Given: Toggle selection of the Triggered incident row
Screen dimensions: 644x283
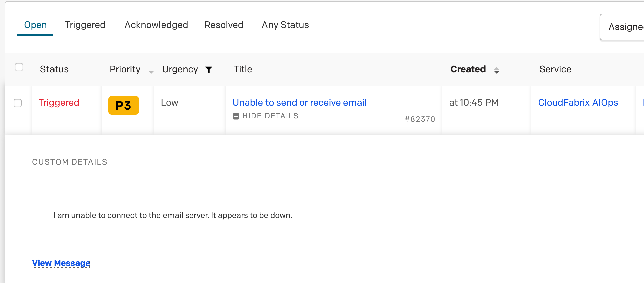Looking at the screenshot, I should [x=18, y=103].
